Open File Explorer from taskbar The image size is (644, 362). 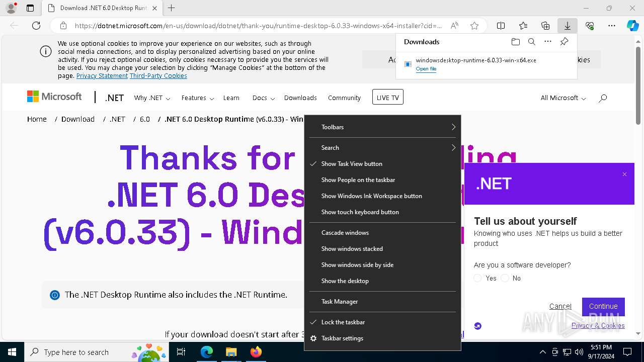231,352
